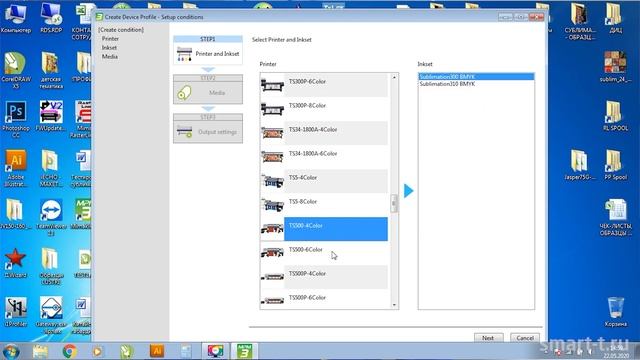The height and width of the screenshot is (360, 640).
Task: Choose the Sublimation310 BMYK inkset
Action: [476, 84]
